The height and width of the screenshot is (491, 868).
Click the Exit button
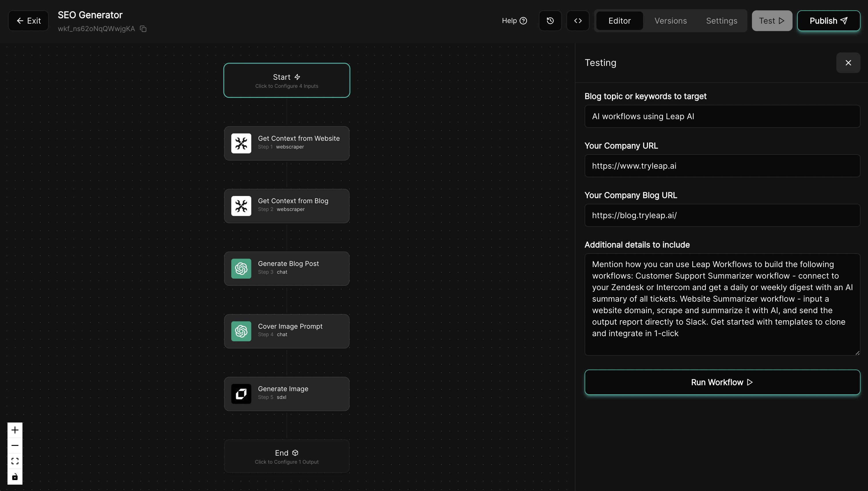[x=28, y=20]
